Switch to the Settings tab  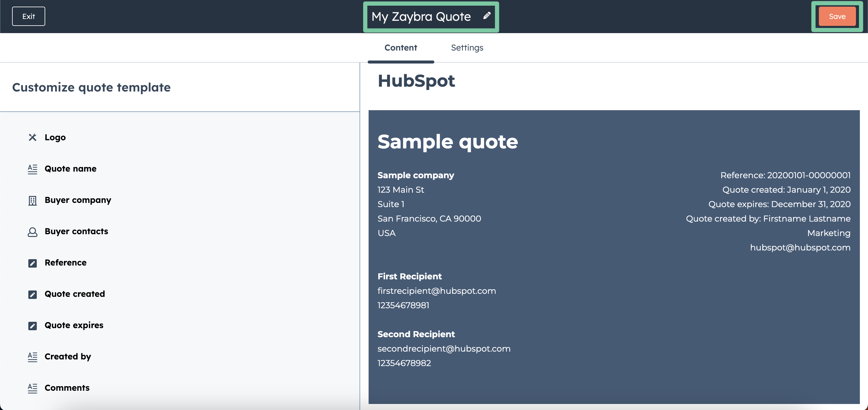coord(467,48)
